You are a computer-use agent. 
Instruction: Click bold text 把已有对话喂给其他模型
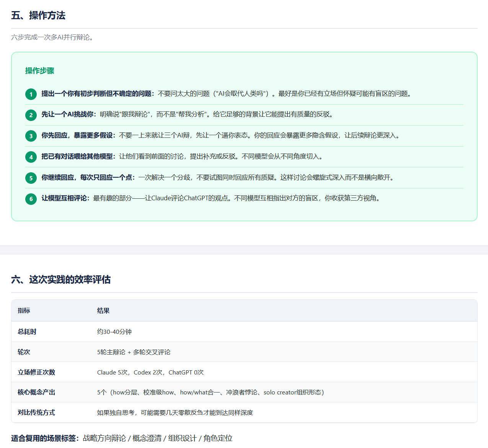tap(78, 157)
